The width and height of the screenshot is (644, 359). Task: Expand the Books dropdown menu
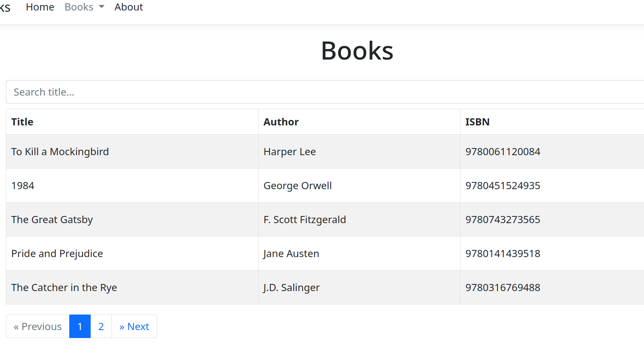click(84, 7)
